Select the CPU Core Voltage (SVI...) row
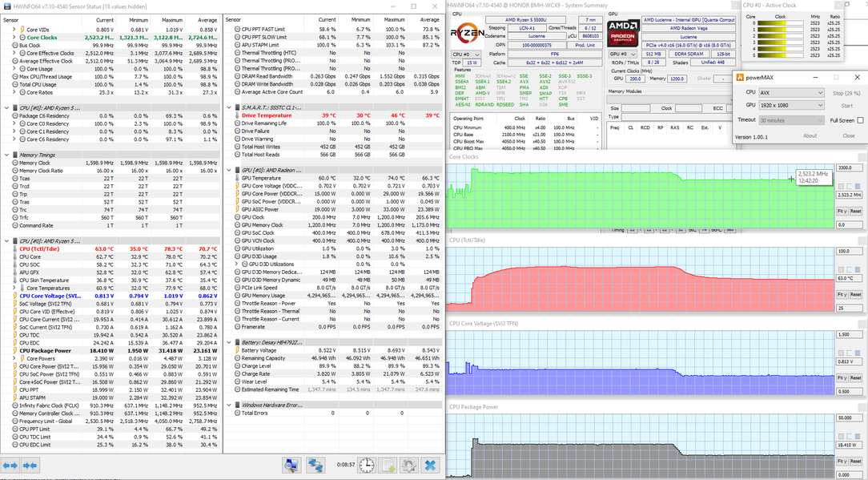The image size is (868, 480). point(111,296)
